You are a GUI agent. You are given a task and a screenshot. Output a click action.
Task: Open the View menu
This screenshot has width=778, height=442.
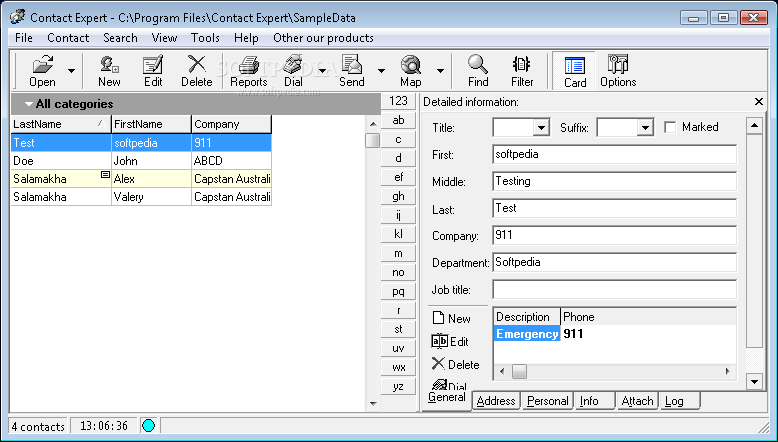coord(164,38)
